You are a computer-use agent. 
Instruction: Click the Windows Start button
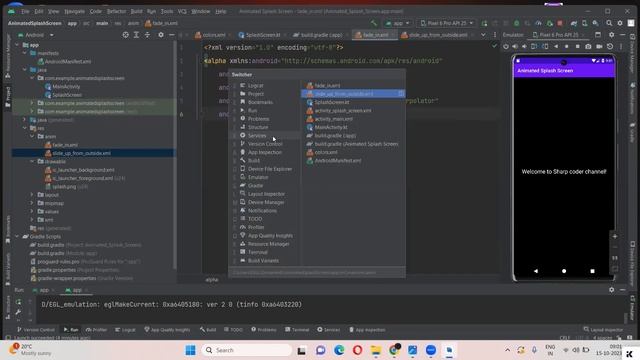190,350
